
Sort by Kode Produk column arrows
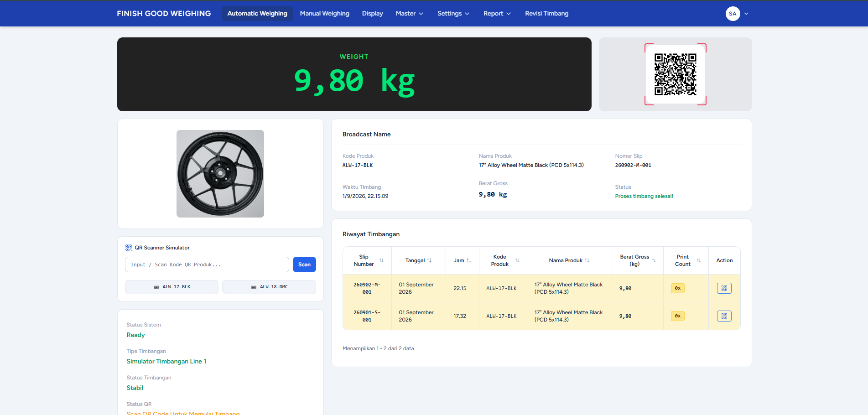[517, 260]
